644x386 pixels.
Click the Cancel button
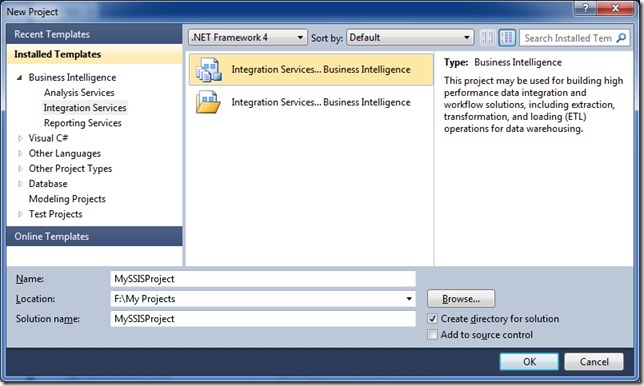[x=594, y=362]
